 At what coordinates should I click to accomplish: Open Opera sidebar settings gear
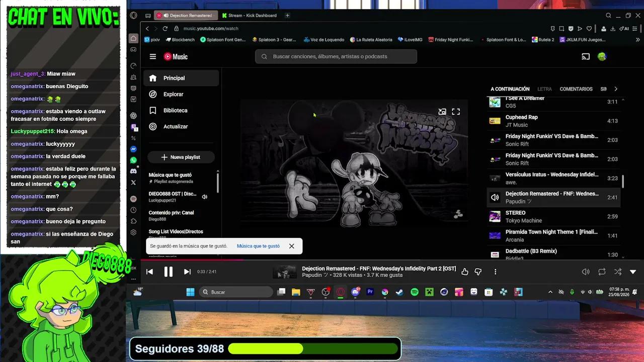133,232
